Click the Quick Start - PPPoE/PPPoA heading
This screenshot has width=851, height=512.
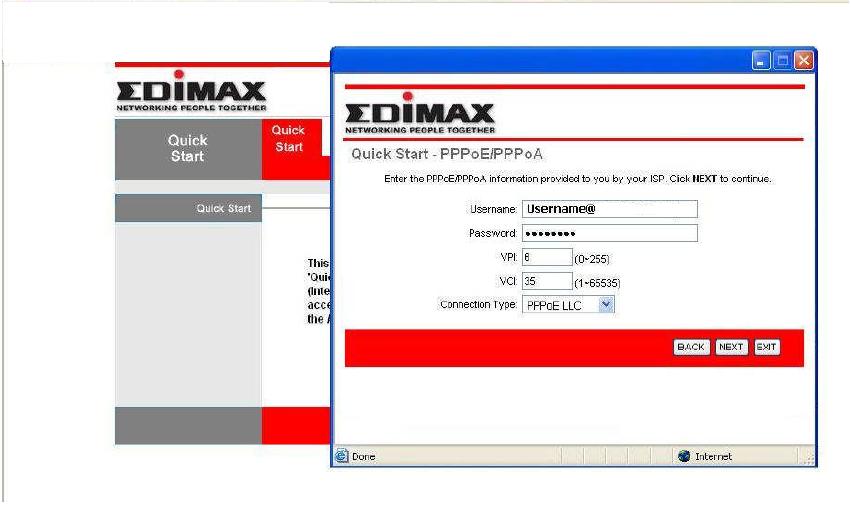pyautogui.click(x=447, y=154)
